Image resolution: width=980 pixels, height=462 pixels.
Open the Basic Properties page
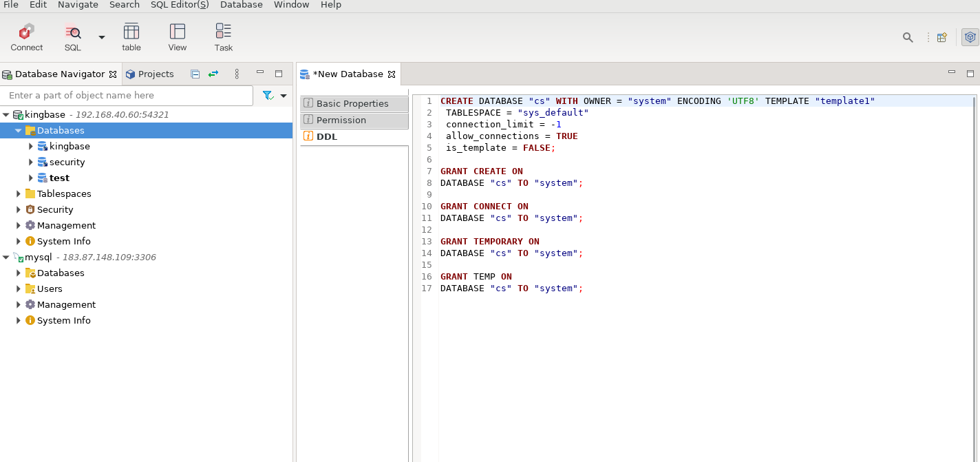click(352, 104)
